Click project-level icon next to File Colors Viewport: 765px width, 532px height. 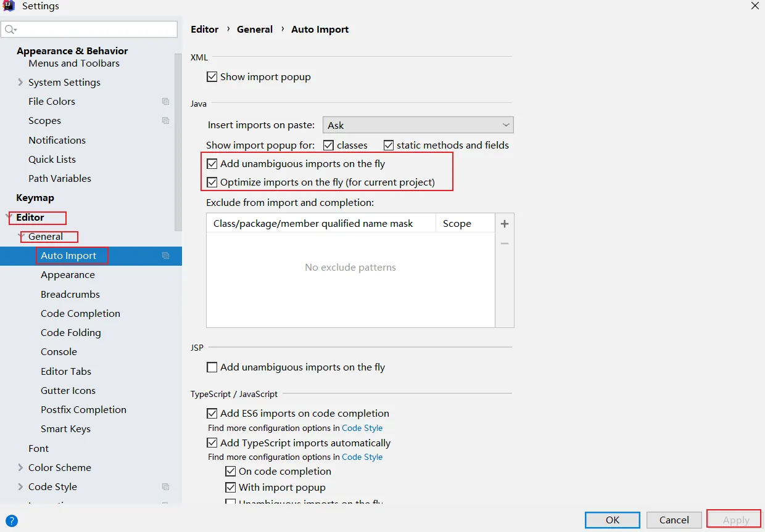[x=165, y=102]
